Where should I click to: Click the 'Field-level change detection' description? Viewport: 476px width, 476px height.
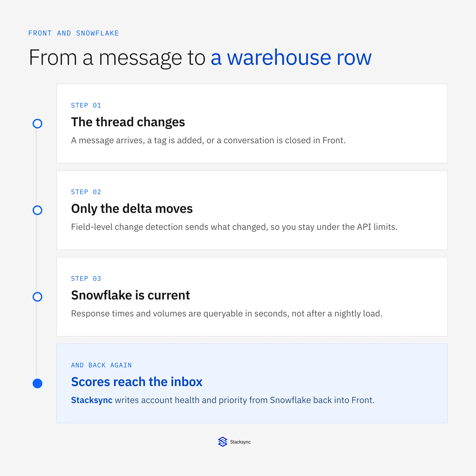234,227
